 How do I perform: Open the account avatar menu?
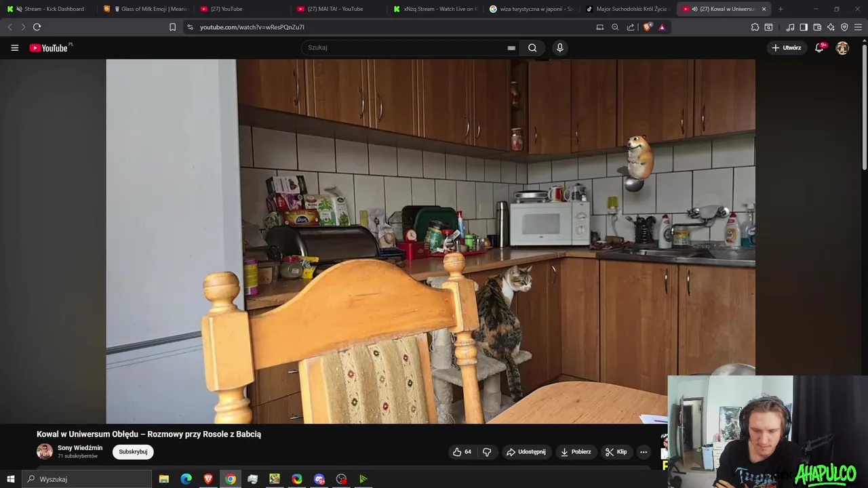pos(842,47)
